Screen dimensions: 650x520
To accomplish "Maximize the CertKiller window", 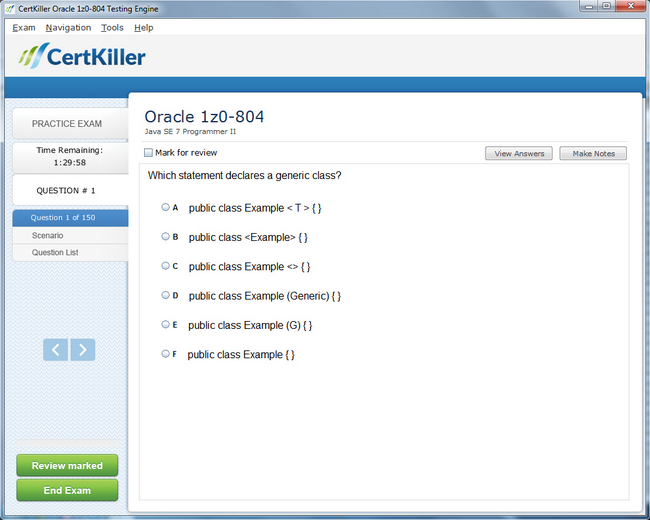I will click(x=606, y=6).
